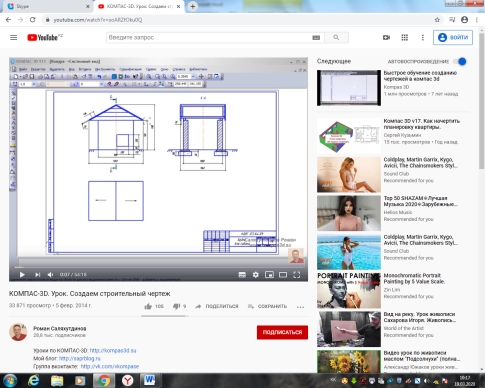Play the video with the play button
485x388 pixels.
click(22, 275)
